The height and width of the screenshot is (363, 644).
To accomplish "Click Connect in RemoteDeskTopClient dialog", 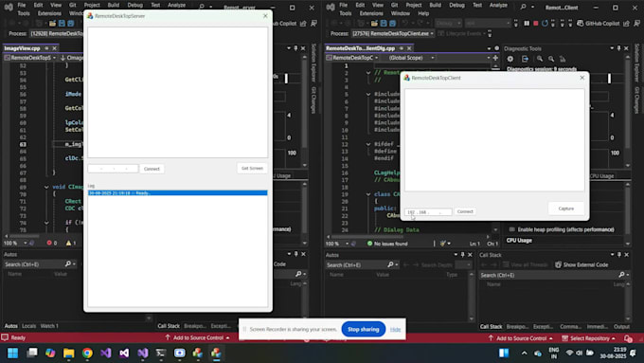I will tap(465, 211).
